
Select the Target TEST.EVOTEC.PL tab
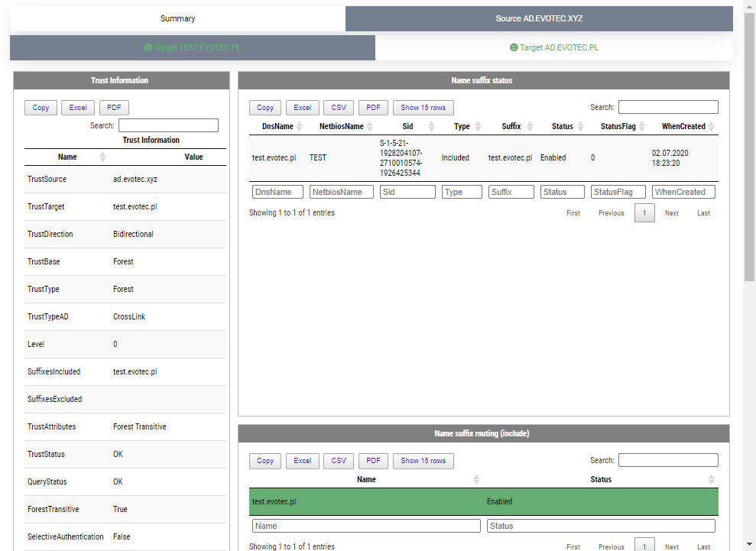click(x=193, y=47)
